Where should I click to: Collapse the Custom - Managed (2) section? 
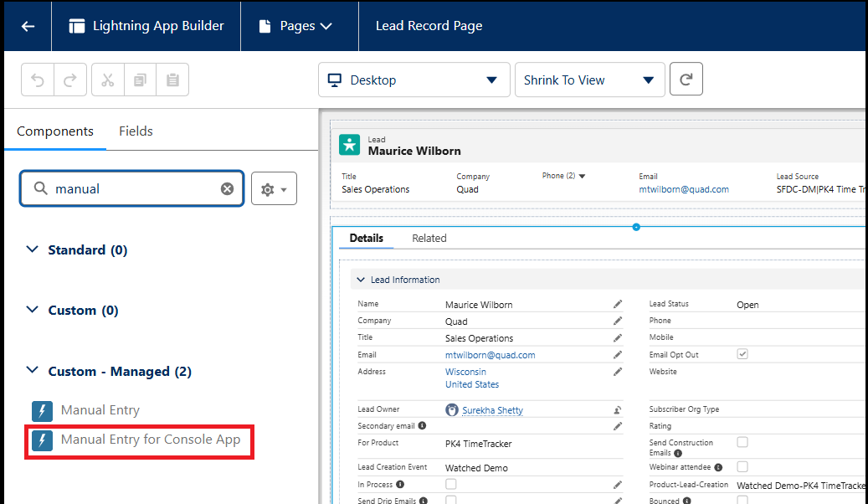click(33, 370)
